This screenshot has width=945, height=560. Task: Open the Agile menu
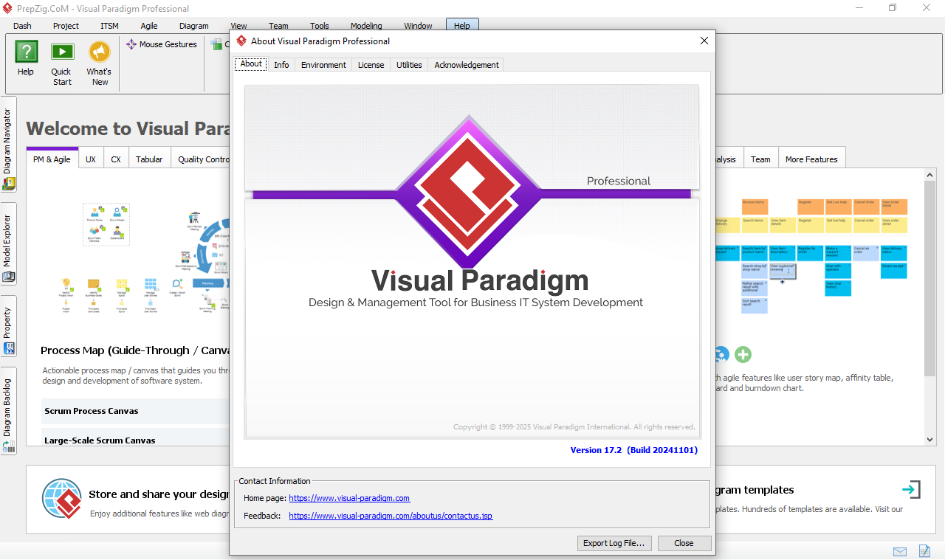point(149,26)
